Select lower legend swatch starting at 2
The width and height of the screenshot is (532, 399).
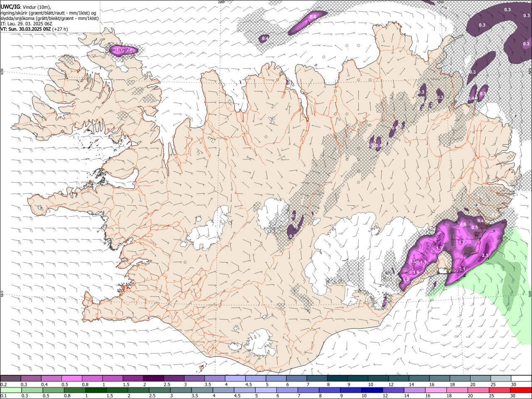[x=138, y=390]
